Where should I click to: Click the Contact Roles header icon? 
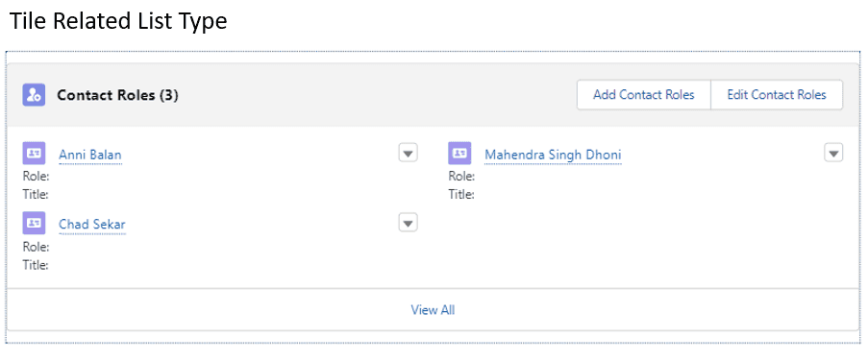pyautogui.click(x=34, y=95)
